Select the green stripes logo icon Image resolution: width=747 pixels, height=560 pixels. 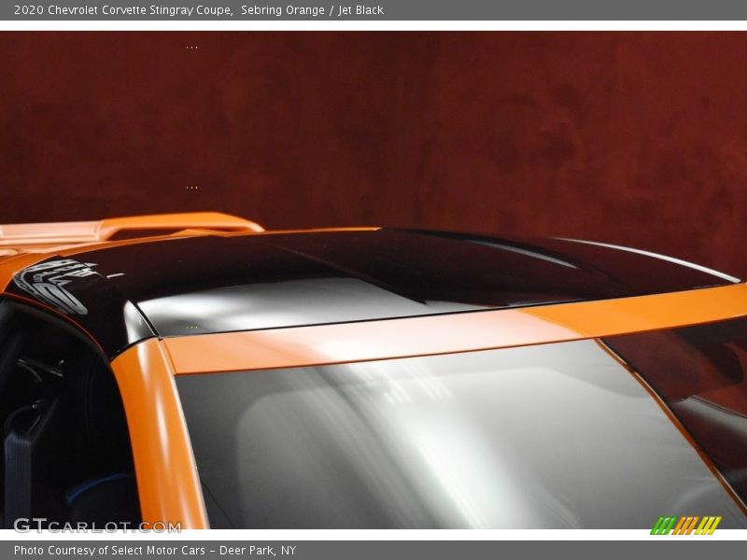pyautogui.click(x=662, y=525)
